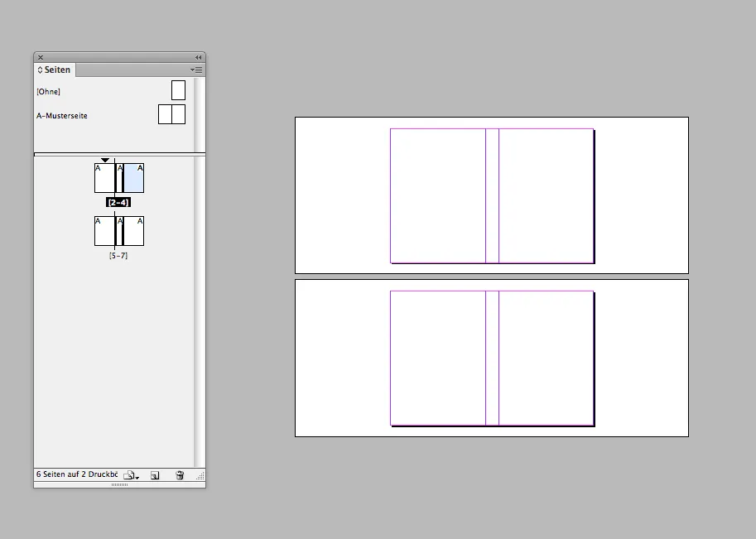Click the create new page icon

[155, 475]
